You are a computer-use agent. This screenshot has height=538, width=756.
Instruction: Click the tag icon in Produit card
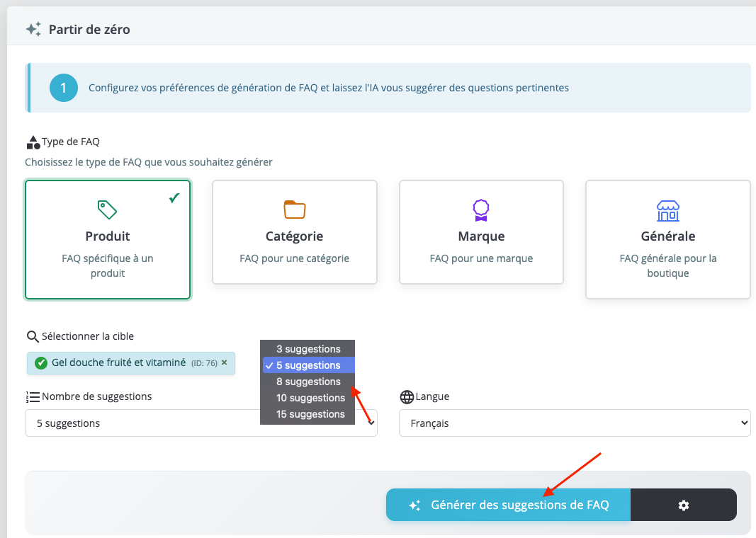click(107, 210)
